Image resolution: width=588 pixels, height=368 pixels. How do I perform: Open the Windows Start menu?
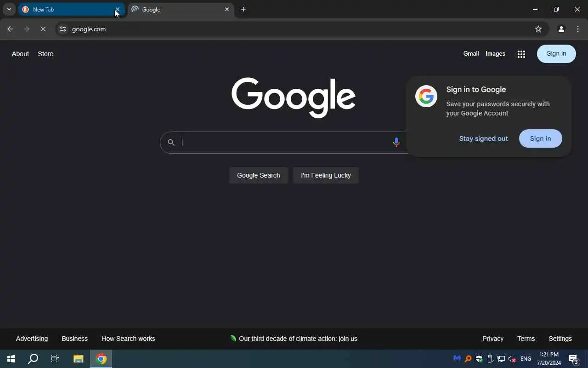pos(11,359)
